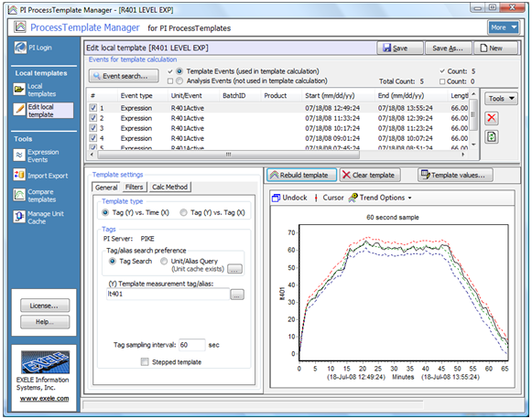This screenshot has height=419, width=532.
Task: Click the events list horizontal scrollbar
Action: click(228, 155)
